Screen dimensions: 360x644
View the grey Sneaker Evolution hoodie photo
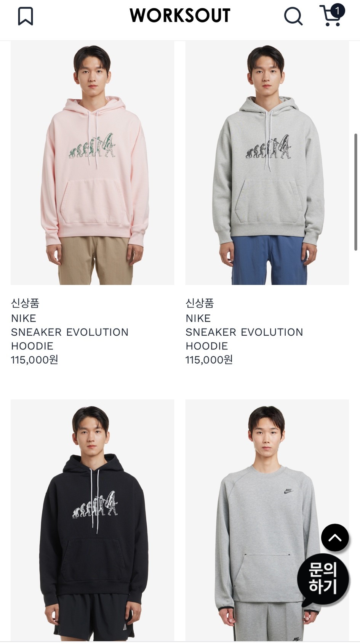[267, 163]
